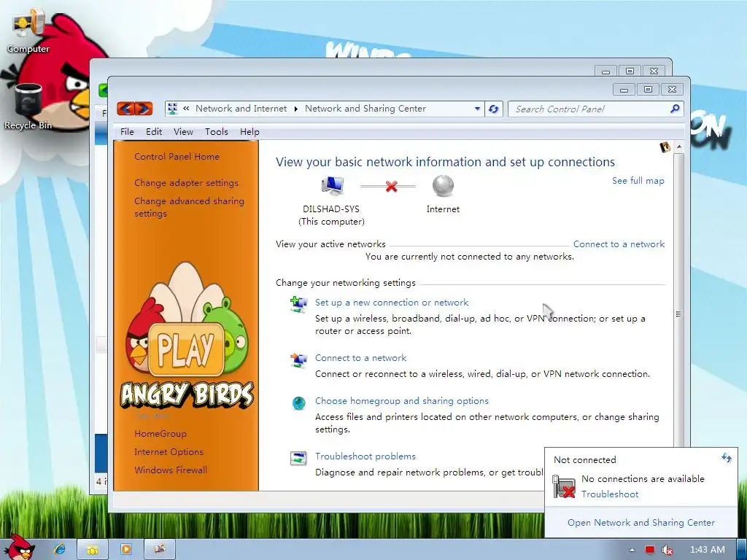Open the Troubleshoot problems link

[x=365, y=456]
